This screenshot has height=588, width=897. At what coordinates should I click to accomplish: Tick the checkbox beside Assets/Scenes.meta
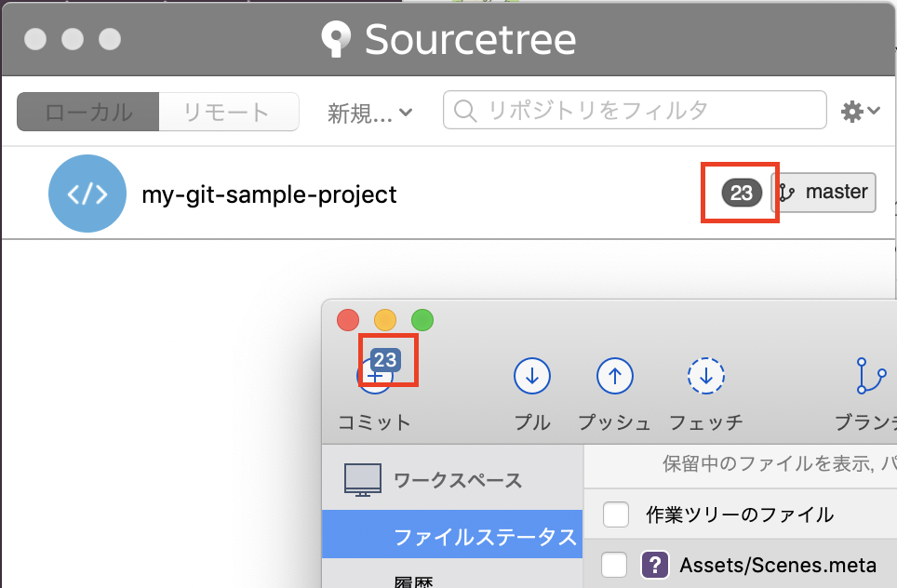[614, 565]
